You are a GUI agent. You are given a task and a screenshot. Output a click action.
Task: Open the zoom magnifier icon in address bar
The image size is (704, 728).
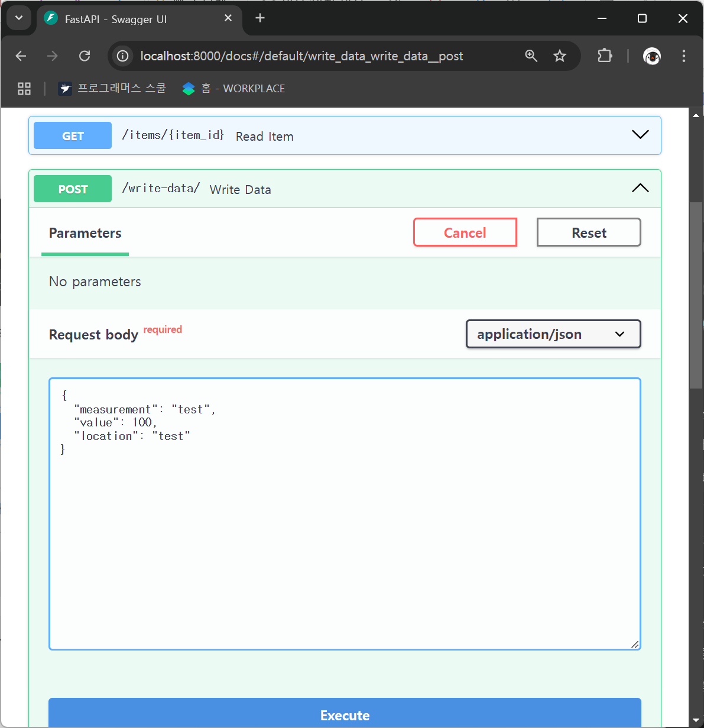[531, 56]
